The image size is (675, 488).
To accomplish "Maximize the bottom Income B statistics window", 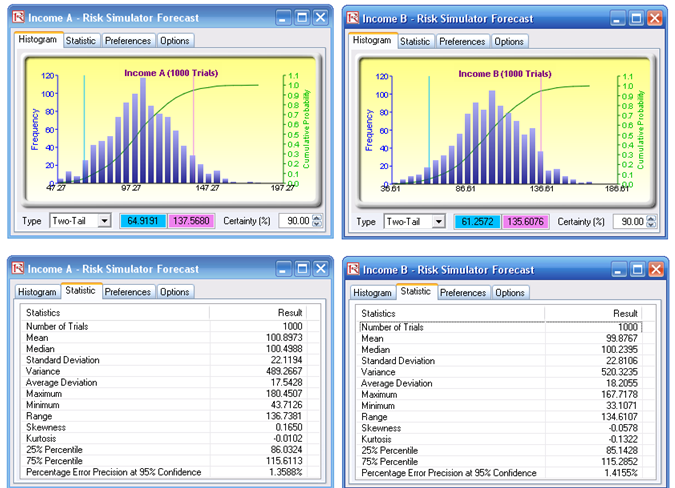I will [x=637, y=270].
